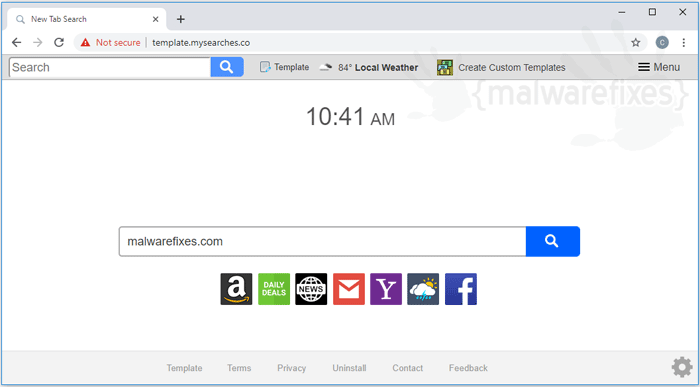This screenshot has width=700, height=387.
Task: Minimize the browser window
Action: coord(622,12)
